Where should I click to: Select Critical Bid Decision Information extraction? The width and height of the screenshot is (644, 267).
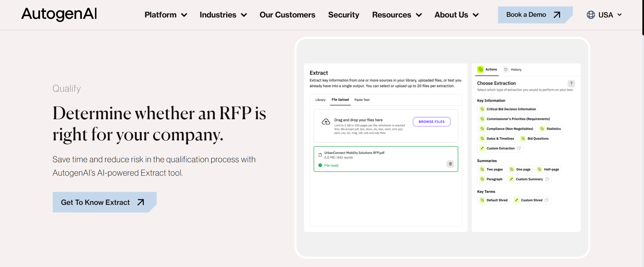click(x=508, y=109)
